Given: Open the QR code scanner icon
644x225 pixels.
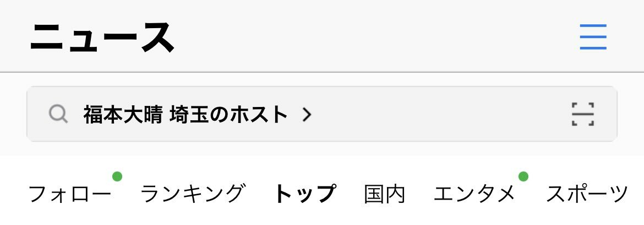Looking at the screenshot, I should coord(583,114).
